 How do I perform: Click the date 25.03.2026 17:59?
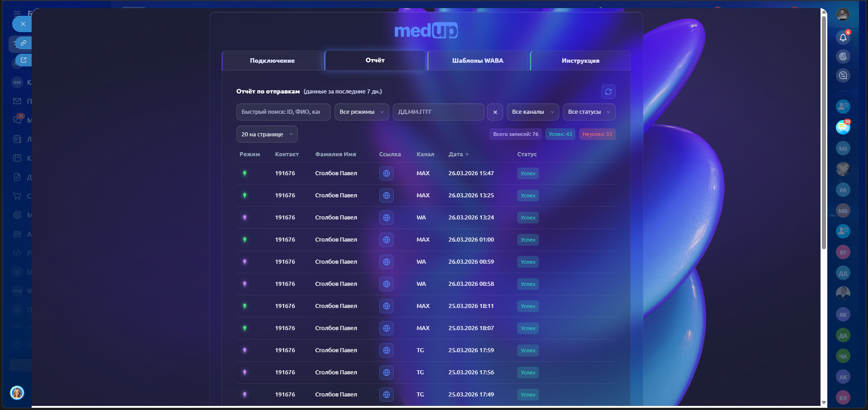coord(471,350)
